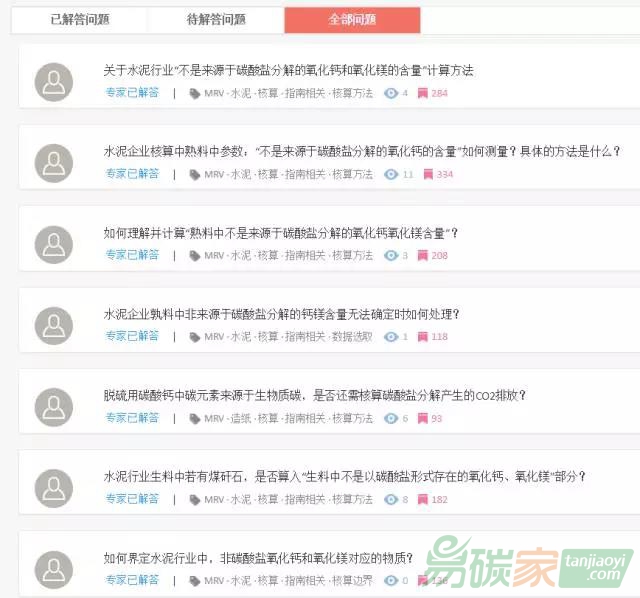
Task: Click 专家已解答 under the 如何理解并计算 question
Action: [x=132, y=255]
